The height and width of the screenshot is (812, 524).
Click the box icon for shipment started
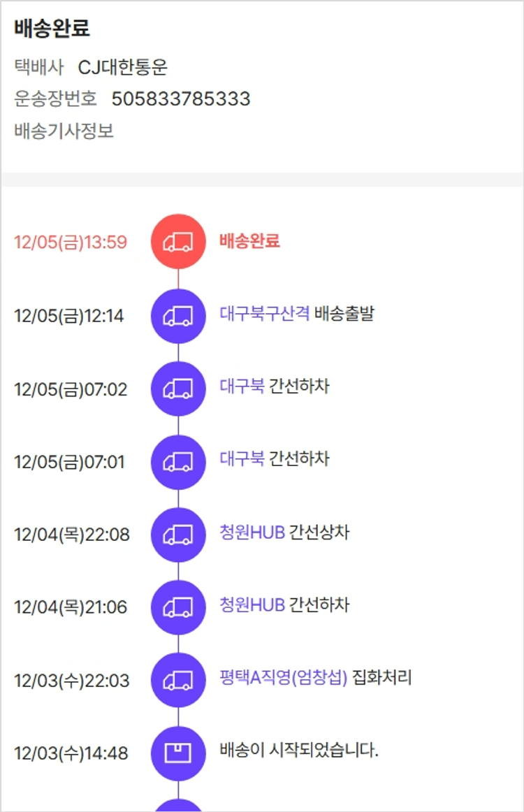(x=178, y=753)
